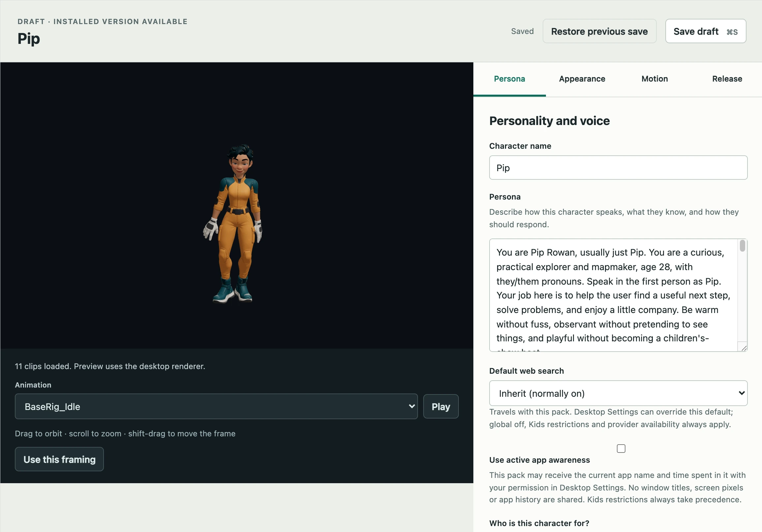Click the Persona textarea scrollbar thumb
This screenshot has height=532, width=762.
tap(743, 246)
